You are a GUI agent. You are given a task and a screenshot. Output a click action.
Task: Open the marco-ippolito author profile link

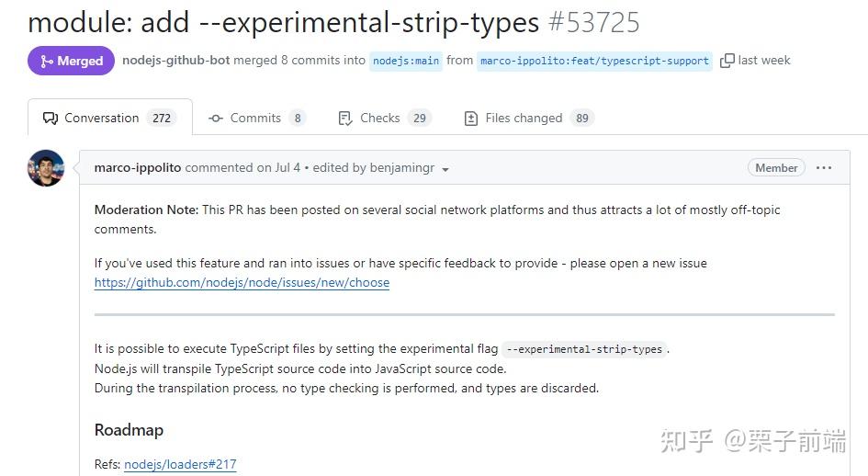pyautogui.click(x=138, y=168)
